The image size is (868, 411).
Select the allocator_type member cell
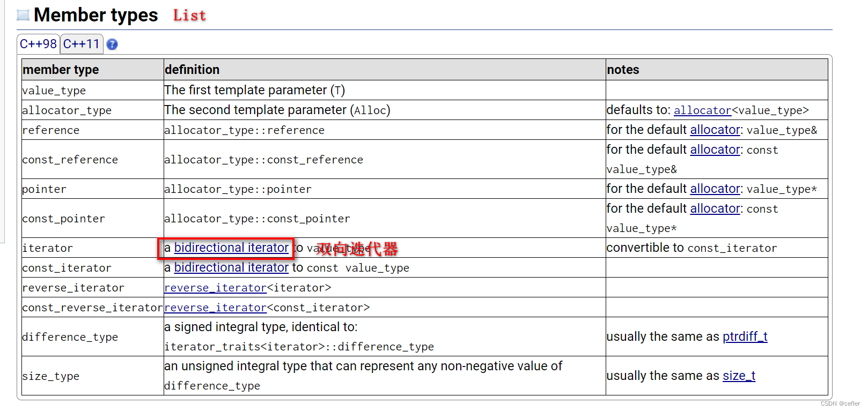tap(92, 110)
